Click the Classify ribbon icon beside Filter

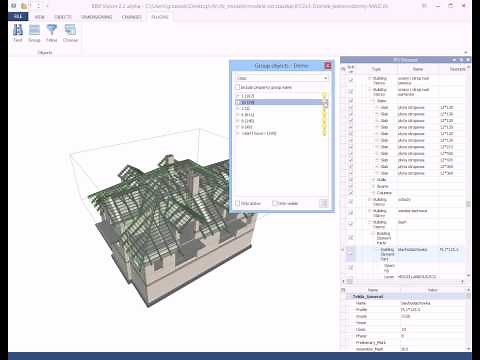pos(70,30)
